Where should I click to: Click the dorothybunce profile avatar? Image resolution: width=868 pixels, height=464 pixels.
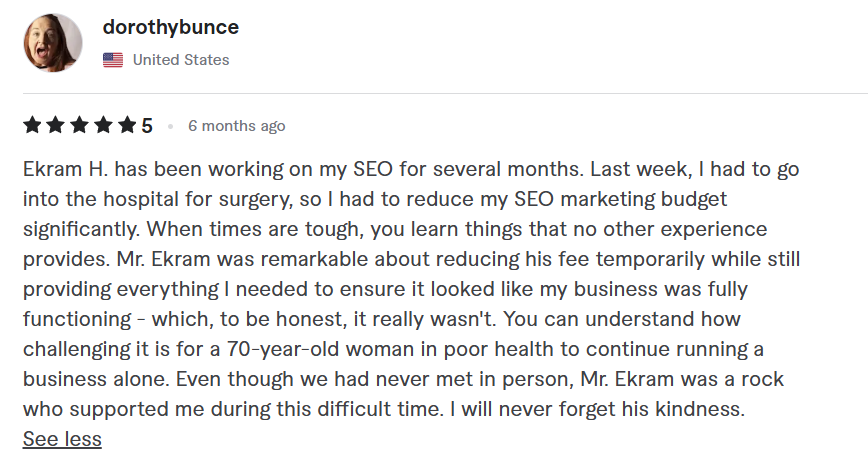click(x=52, y=43)
